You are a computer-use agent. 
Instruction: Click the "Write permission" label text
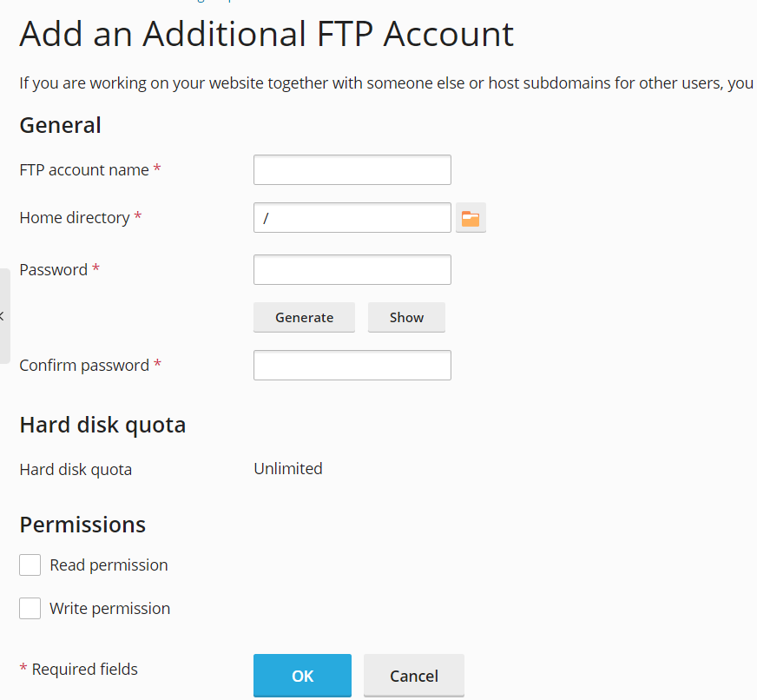109,609
